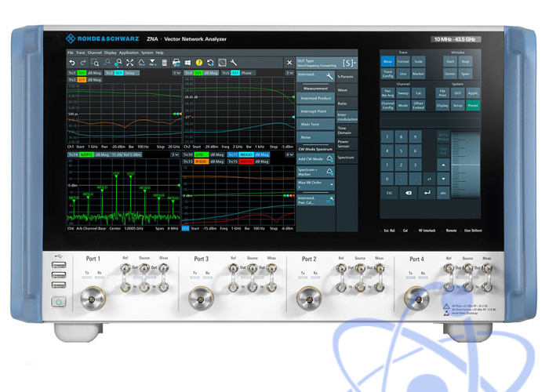Open help with the yellow question mark
This screenshot has width=549, height=392.
pyautogui.click(x=199, y=62)
